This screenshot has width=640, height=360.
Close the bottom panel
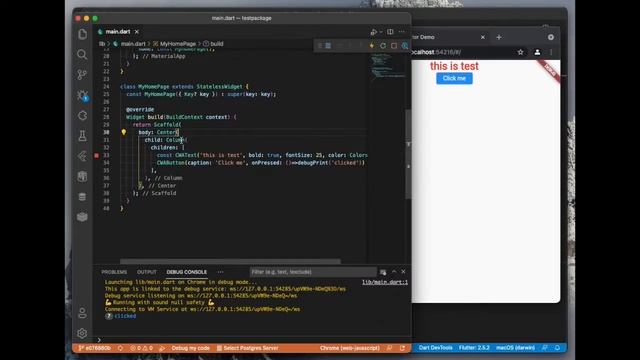(403, 271)
